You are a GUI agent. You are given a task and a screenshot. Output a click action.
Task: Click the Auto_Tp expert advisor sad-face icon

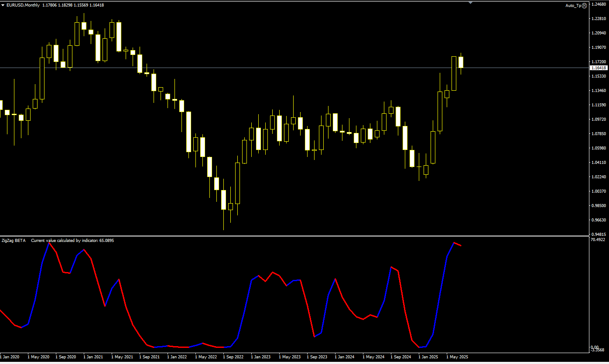click(x=585, y=5)
